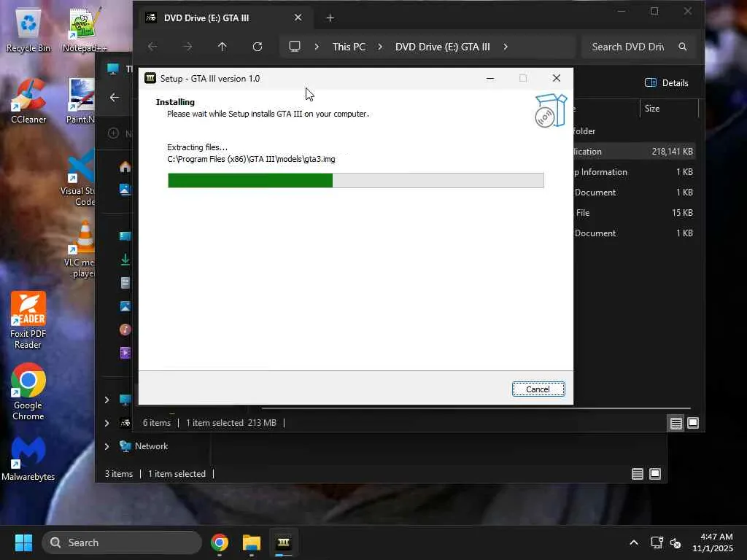
Task: Click DVD Drive (E:) GTA III breadcrumb
Action: click(443, 47)
